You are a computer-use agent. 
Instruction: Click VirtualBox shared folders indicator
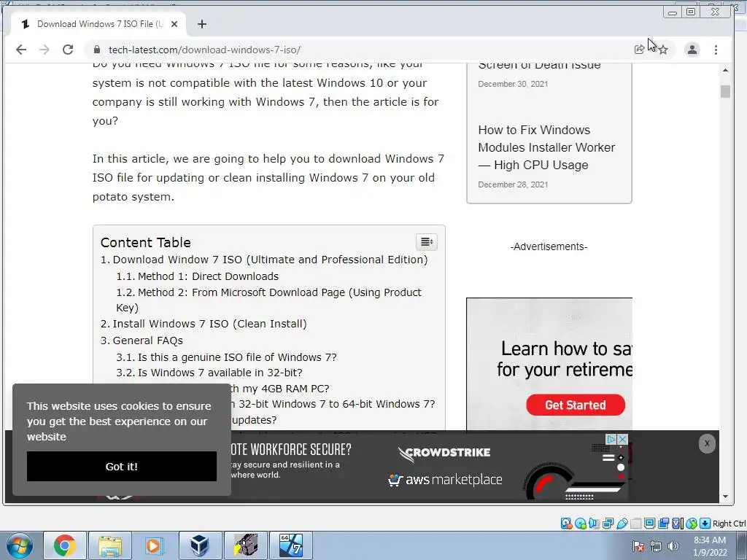click(x=635, y=524)
